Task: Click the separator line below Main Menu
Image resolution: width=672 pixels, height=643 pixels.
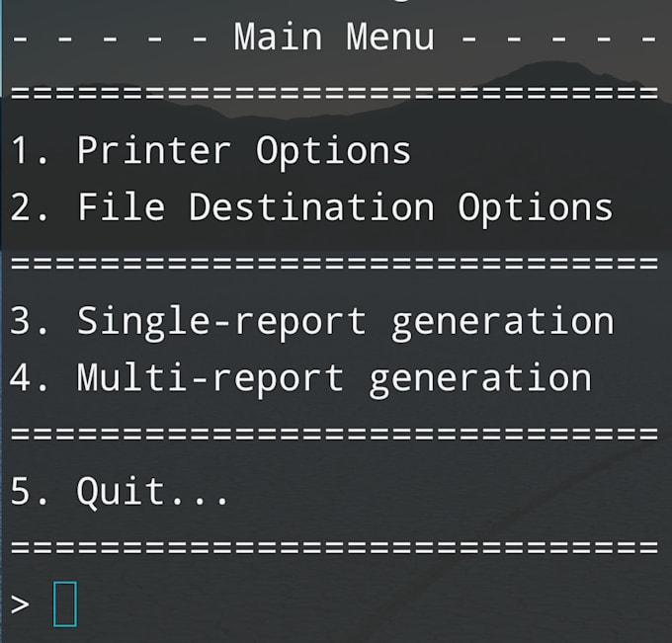Action: click(x=334, y=94)
